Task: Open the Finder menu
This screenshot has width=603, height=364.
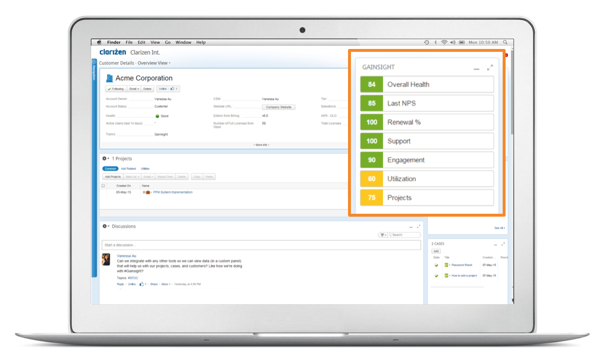Action: pos(114,43)
